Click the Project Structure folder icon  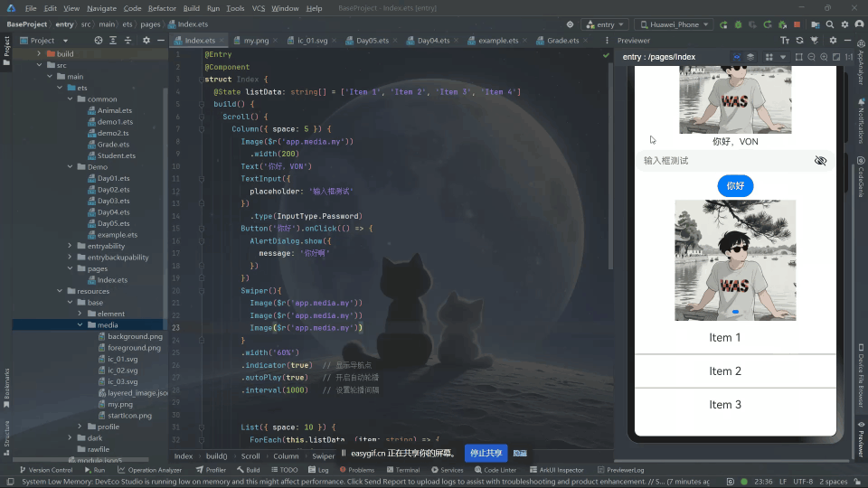pyautogui.click(x=815, y=24)
